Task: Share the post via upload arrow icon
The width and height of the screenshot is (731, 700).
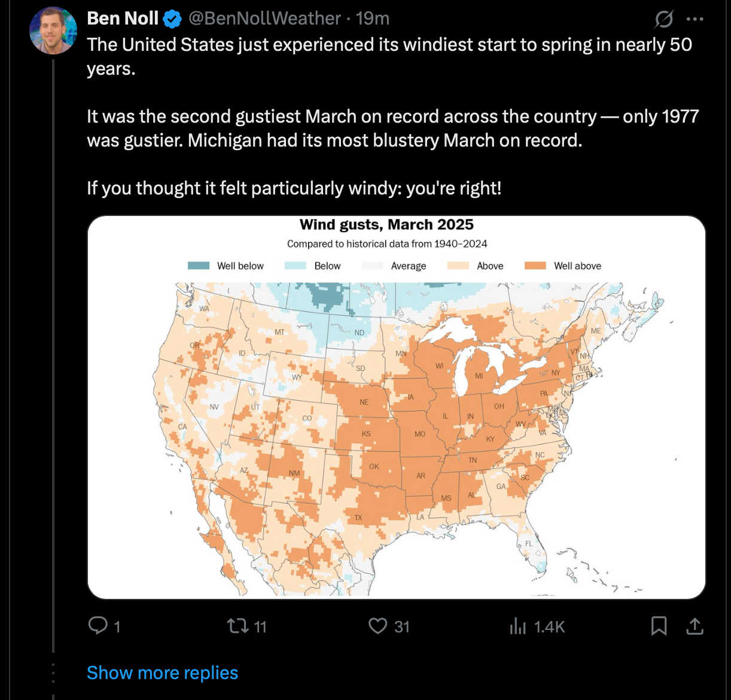Action: (x=695, y=626)
